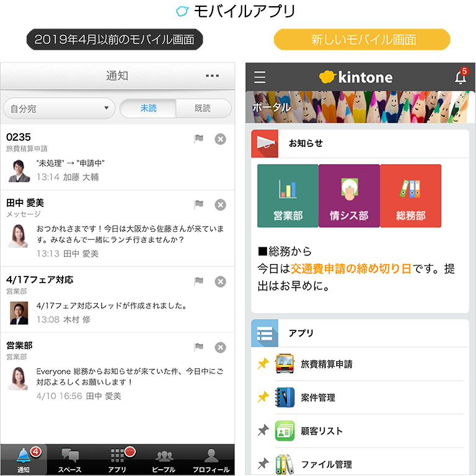The height and width of the screenshot is (476, 476).
Task: Click the notification bell with 5 badge
Action: [x=460, y=77]
